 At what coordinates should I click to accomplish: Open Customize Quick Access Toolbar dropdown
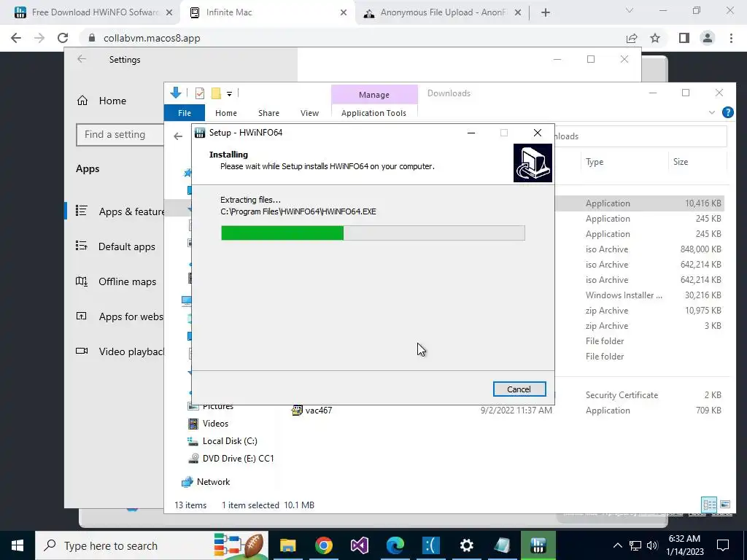coord(229,94)
